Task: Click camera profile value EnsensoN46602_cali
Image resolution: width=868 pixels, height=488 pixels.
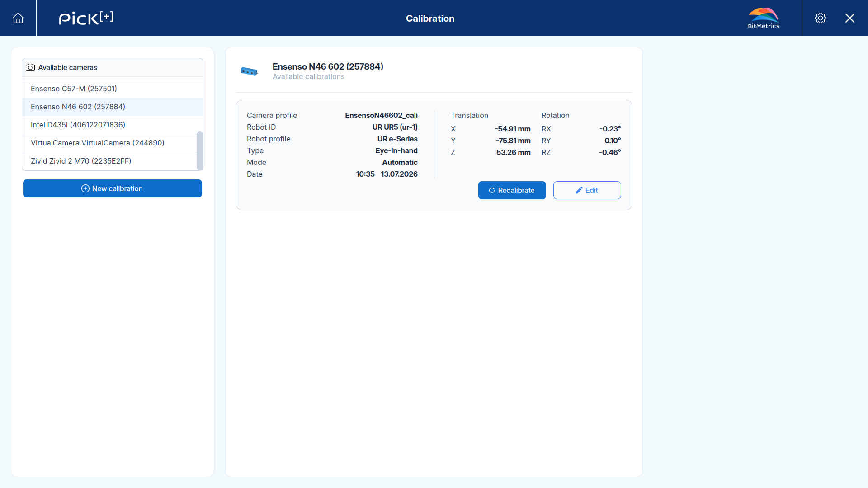Action: point(381,115)
